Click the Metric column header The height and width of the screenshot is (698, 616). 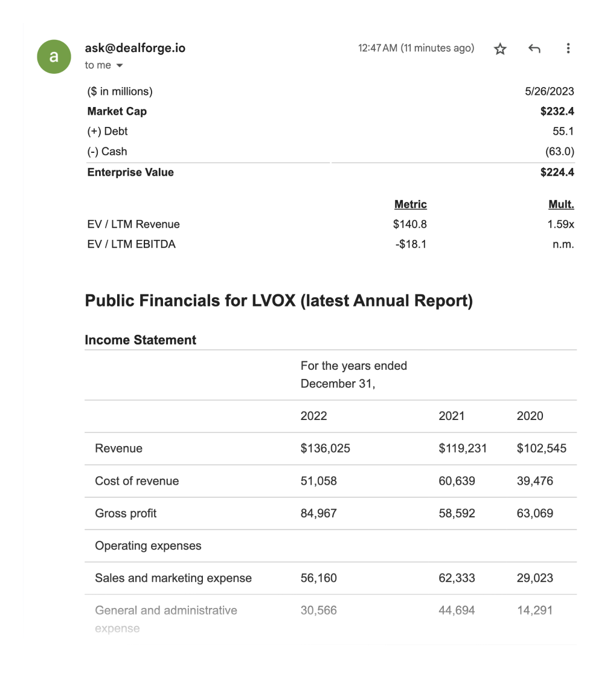tap(411, 204)
